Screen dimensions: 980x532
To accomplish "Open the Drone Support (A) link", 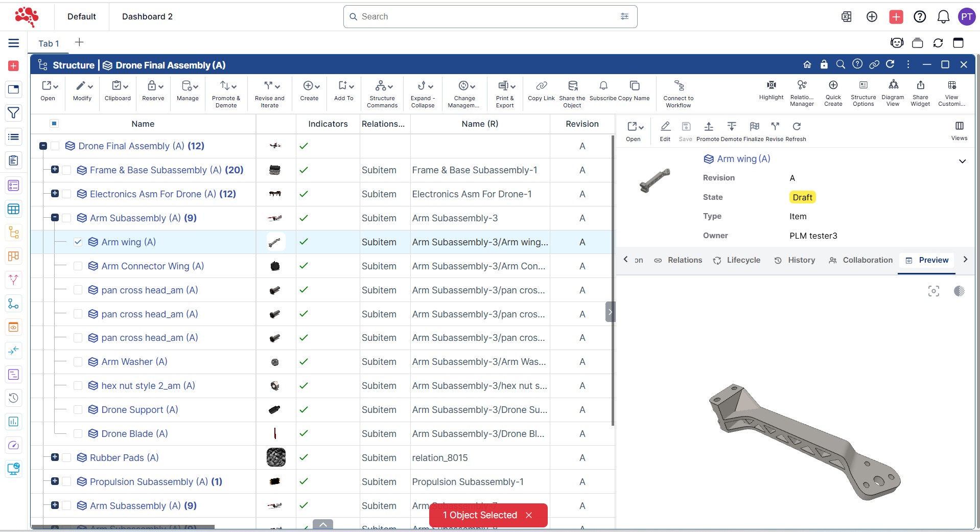I will coord(139,410).
